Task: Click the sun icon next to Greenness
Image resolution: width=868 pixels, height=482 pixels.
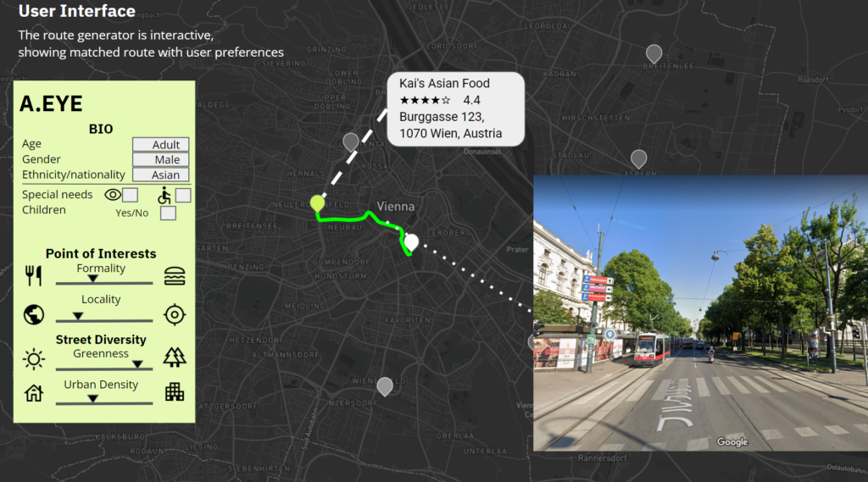Action: tap(34, 359)
